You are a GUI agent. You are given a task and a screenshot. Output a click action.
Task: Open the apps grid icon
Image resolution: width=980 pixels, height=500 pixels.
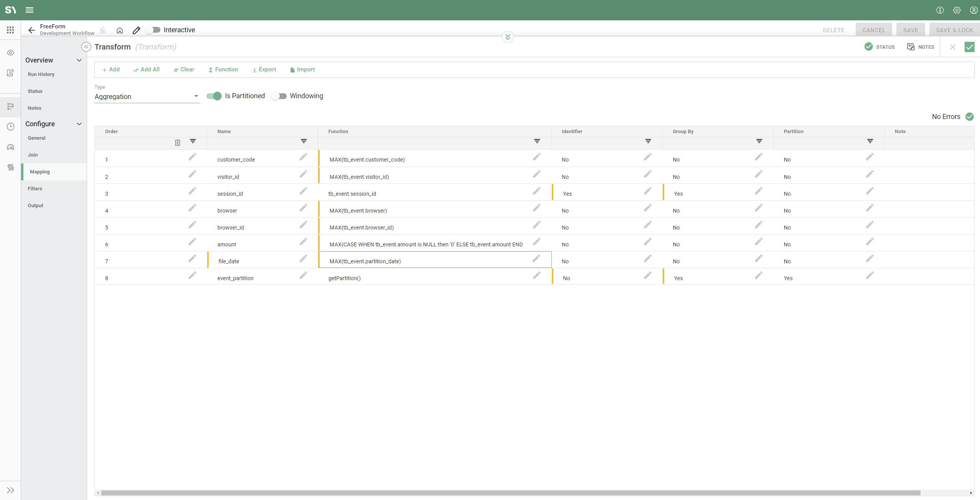[10, 30]
